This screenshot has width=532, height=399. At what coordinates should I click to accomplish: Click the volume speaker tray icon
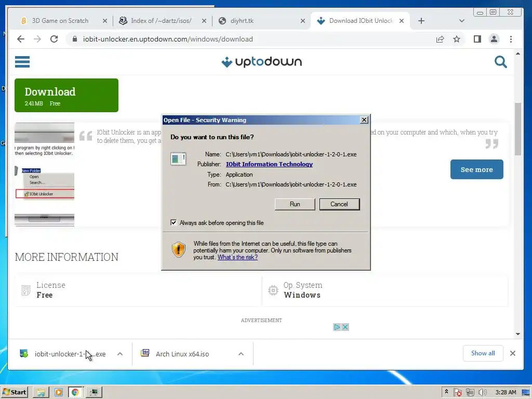[x=483, y=392]
